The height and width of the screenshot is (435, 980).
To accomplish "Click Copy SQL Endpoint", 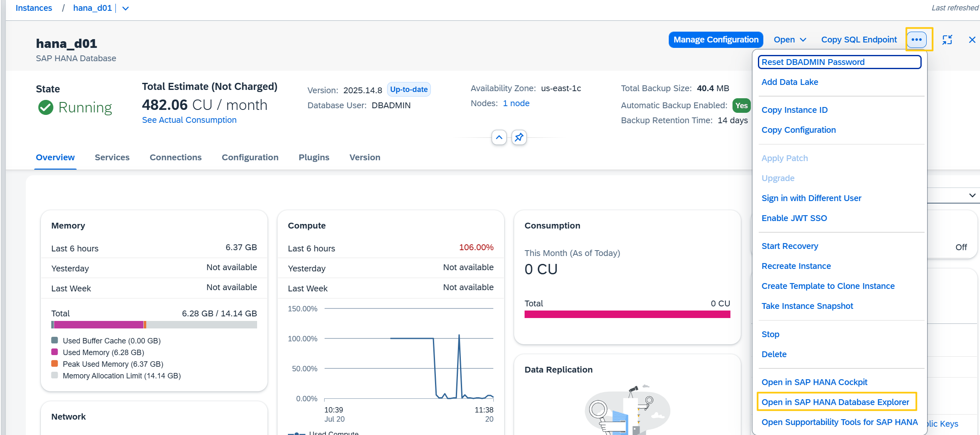I will pyautogui.click(x=859, y=40).
